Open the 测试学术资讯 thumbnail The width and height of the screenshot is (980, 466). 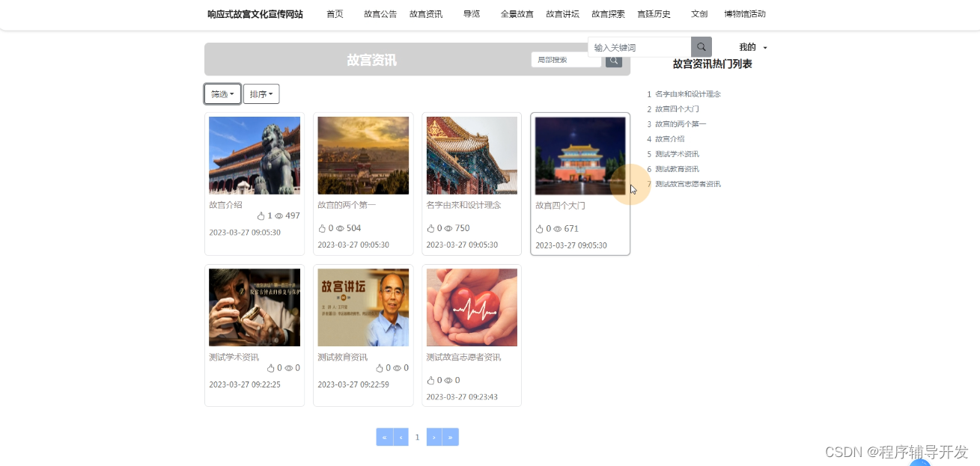pos(255,307)
